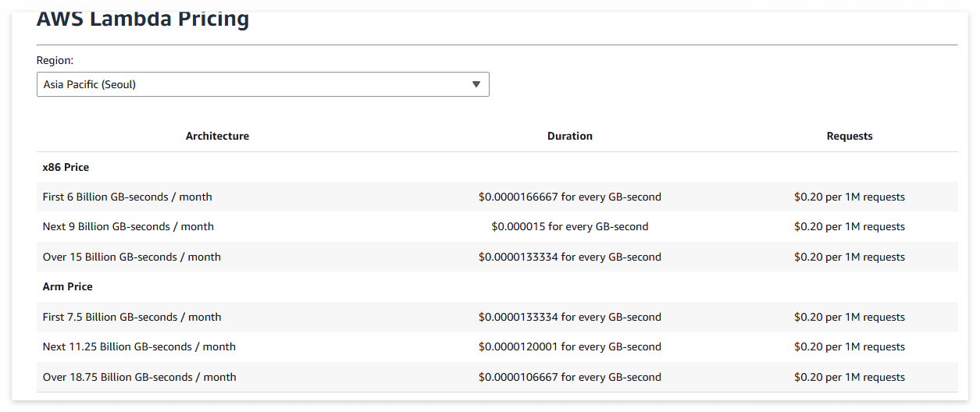This screenshot has height=412, width=980.
Task: Click the Requests column header
Action: [850, 136]
